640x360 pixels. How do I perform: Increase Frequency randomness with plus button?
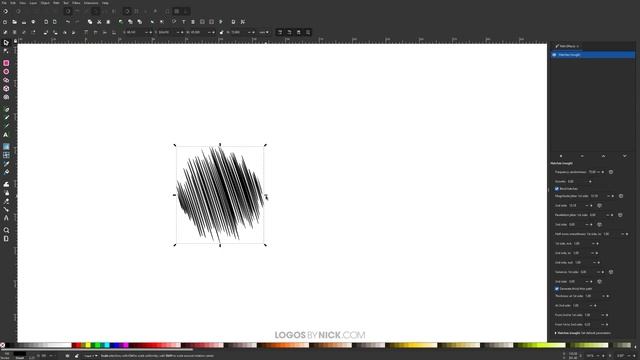pos(603,172)
